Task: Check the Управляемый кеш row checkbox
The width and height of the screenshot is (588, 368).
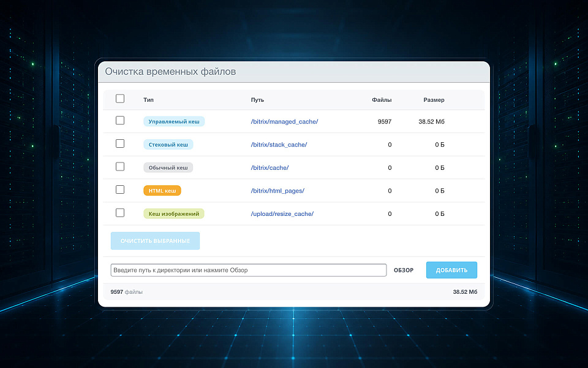Action: pyautogui.click(x=120, y=121)
